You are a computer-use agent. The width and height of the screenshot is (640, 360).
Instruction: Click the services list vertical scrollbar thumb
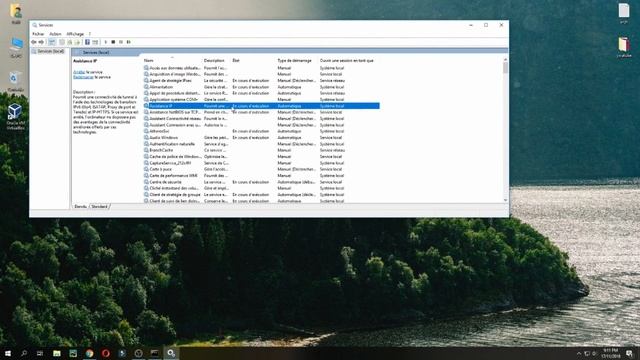pos(505,68)
